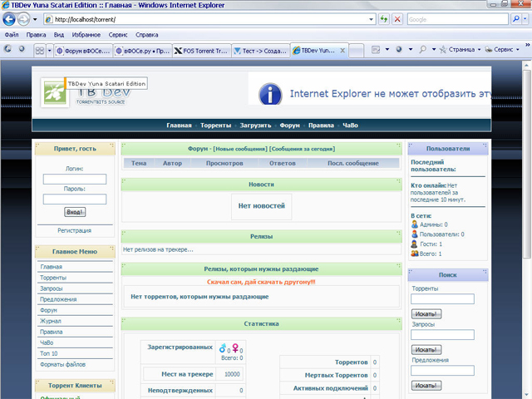Image resolution: width=532 pixels, height=399 pixels.
Task: Open the Favorites Center star icon
Action: tap(8, 50)
